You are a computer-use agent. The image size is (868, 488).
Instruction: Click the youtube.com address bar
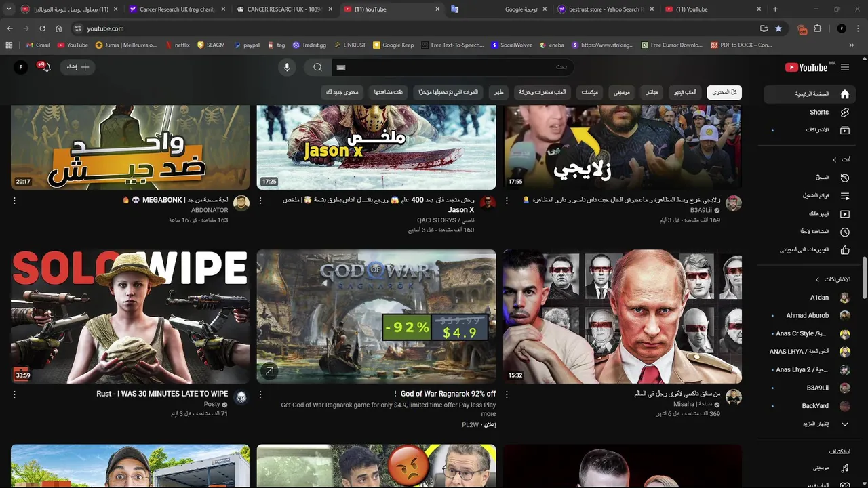105,28
